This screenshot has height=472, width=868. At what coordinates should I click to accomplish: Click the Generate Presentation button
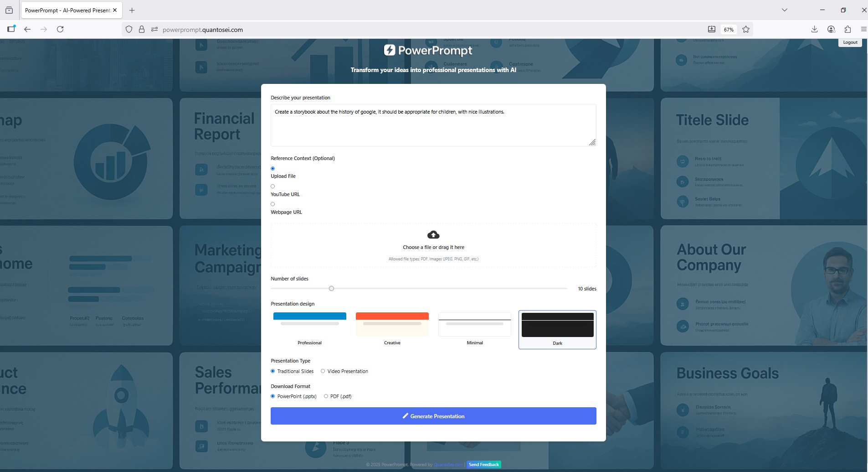433,416
